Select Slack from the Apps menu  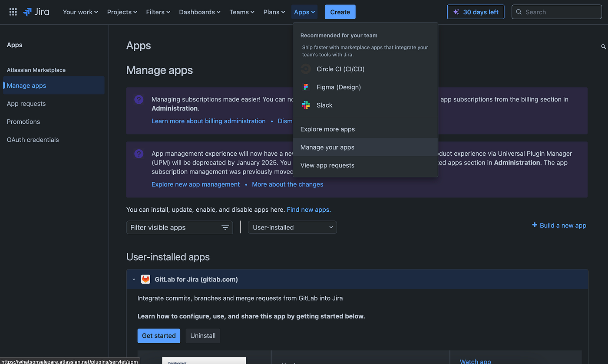click(365, 105)
